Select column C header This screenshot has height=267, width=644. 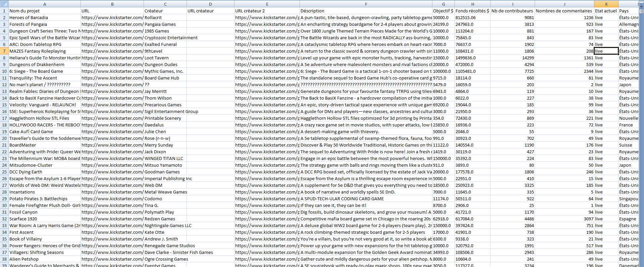click(165, 4)
